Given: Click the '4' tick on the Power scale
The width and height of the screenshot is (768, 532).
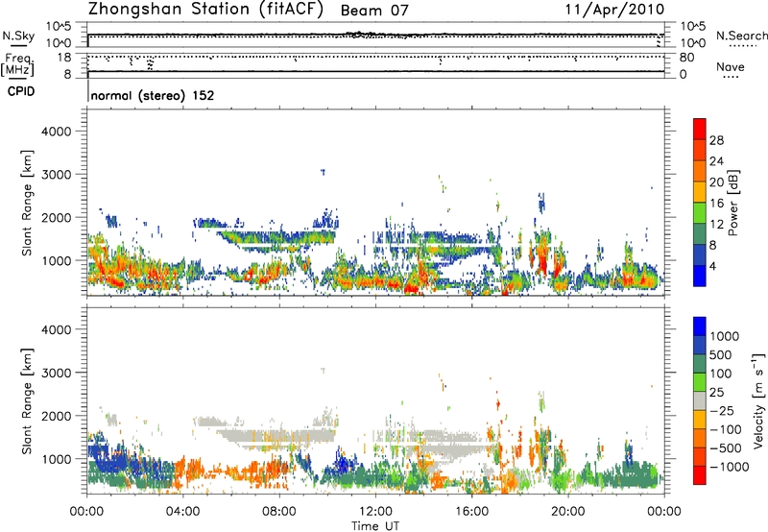Looking at the screenshot, I should (x=713, y=267).
